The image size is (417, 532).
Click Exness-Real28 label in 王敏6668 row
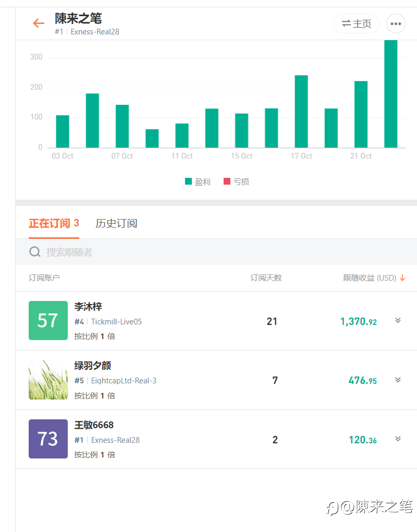[x=115, y=440]
